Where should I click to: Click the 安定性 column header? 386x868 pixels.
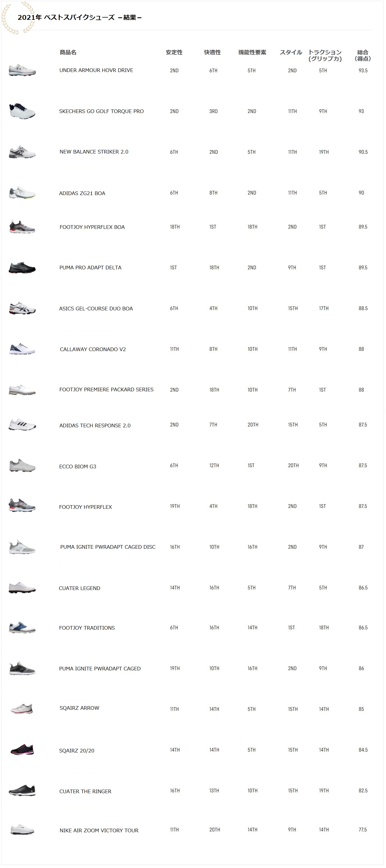[x=174, y=52]
